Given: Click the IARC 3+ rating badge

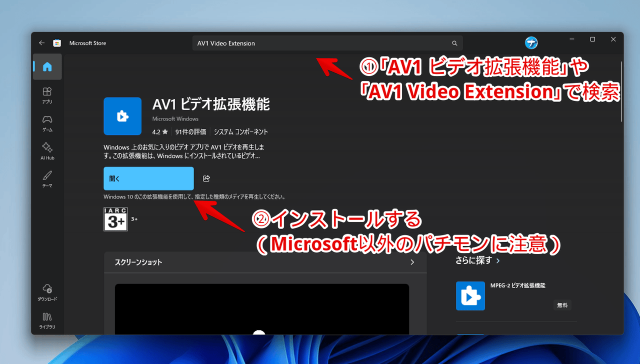Looking at the screenshot, I should 115,219.
